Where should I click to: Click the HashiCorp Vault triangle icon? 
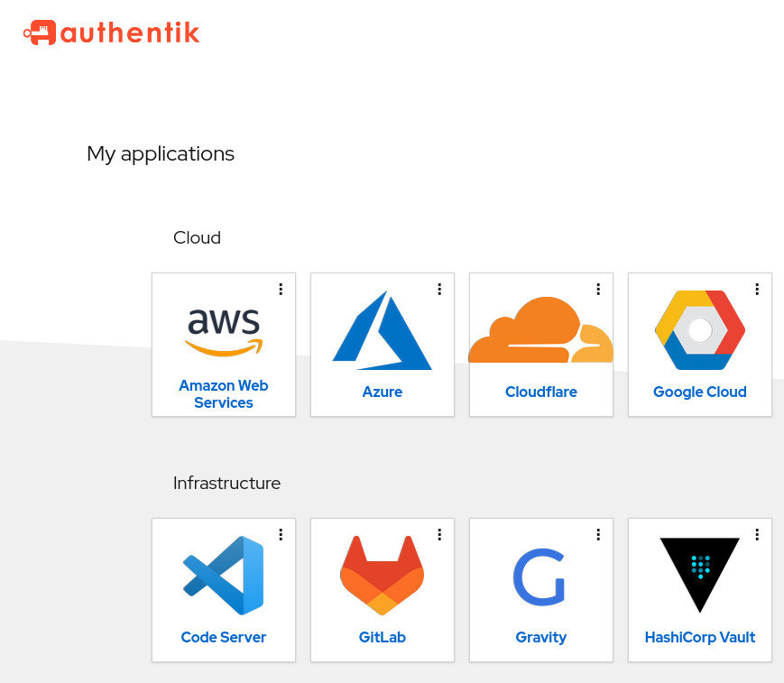(x=700, y=575)
